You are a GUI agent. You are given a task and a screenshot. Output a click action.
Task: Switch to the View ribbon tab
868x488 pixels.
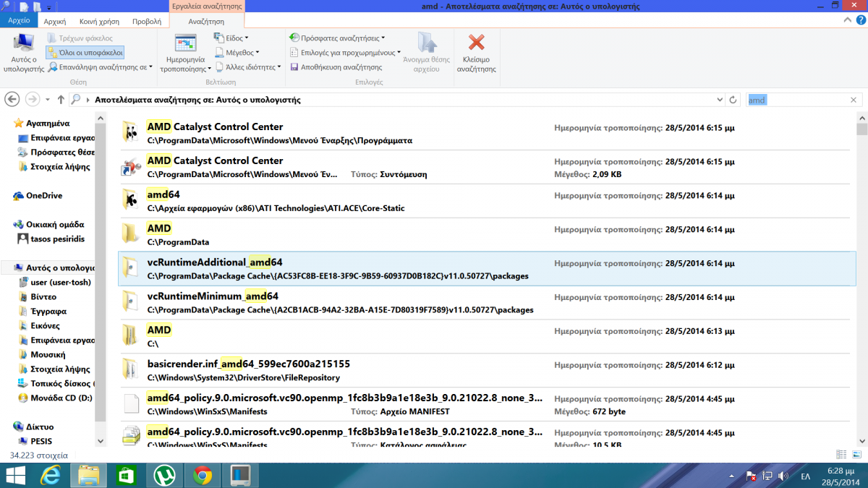pos(147,22)
